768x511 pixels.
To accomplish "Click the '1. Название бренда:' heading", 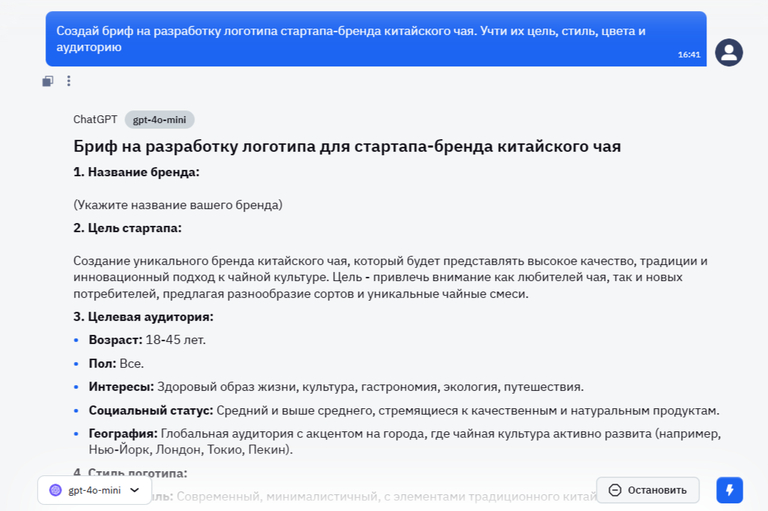I will [x=136, y=172].
